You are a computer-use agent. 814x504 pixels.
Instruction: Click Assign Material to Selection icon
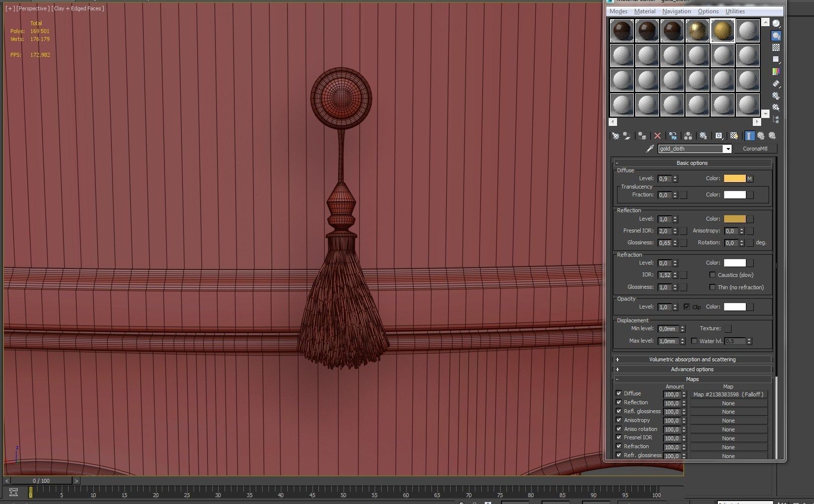pos(642,136)
